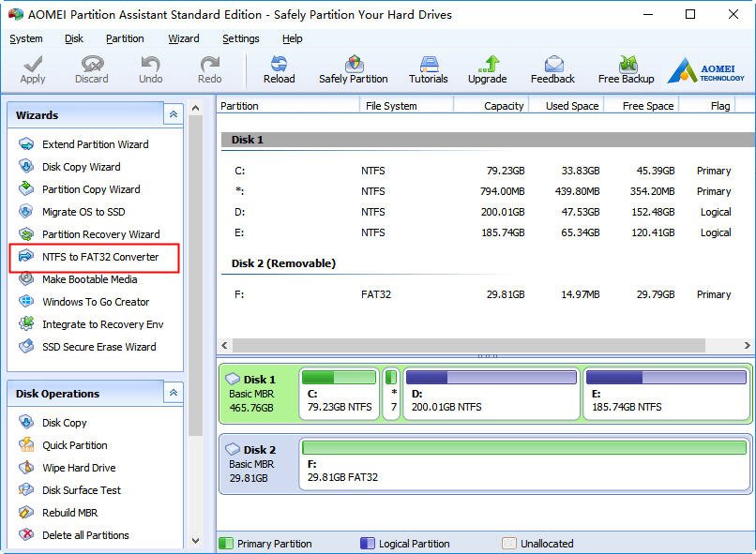Click the Upgrade green arrow icon
Image resolution: width=756 pixels, height=554 pixels.
[x=490, y=64]
